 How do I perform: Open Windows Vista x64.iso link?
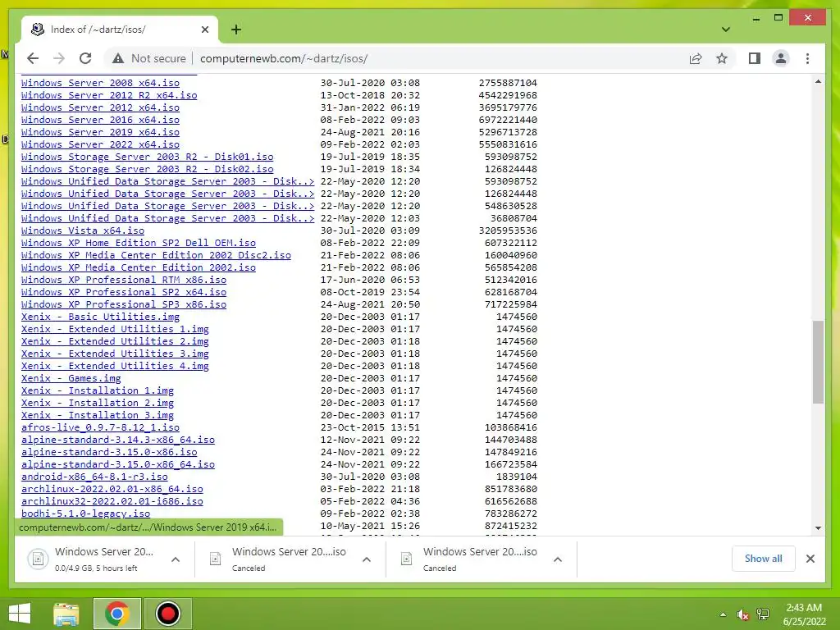[83, 231]
